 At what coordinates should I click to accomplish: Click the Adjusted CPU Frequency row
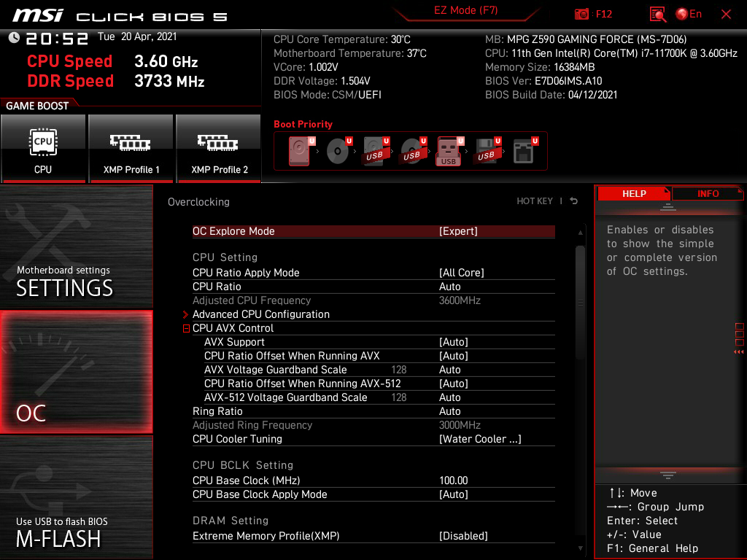[373, 300]
